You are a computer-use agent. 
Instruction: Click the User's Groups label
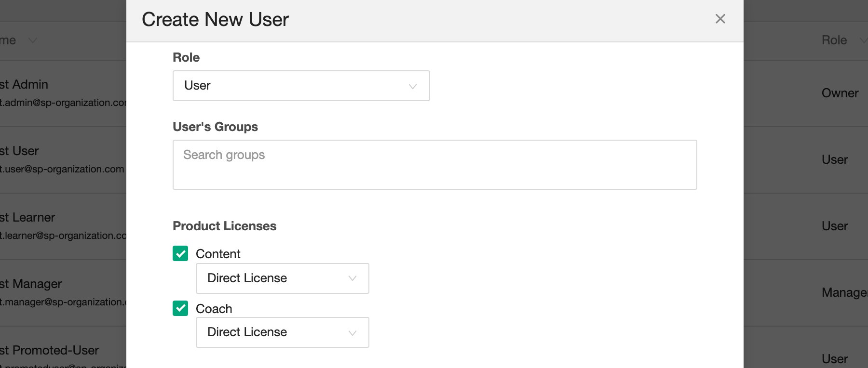point(216,127)
